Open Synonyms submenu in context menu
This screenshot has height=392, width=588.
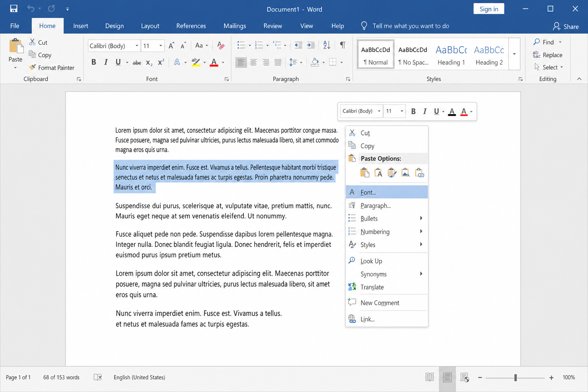[x=387, y=274]
